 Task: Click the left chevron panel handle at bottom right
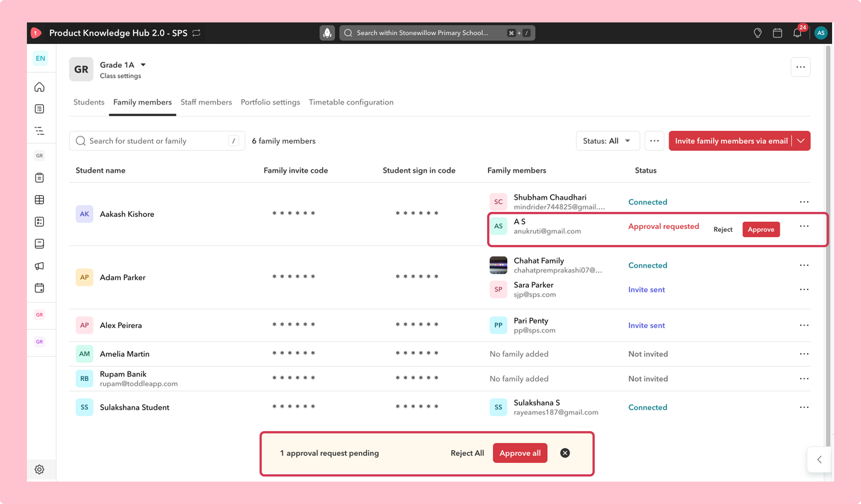(819, 460)
